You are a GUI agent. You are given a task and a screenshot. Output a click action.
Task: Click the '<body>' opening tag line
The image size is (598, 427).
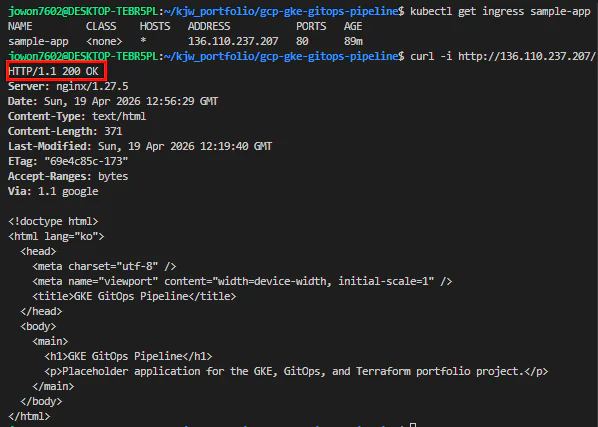tap(38, 326)
